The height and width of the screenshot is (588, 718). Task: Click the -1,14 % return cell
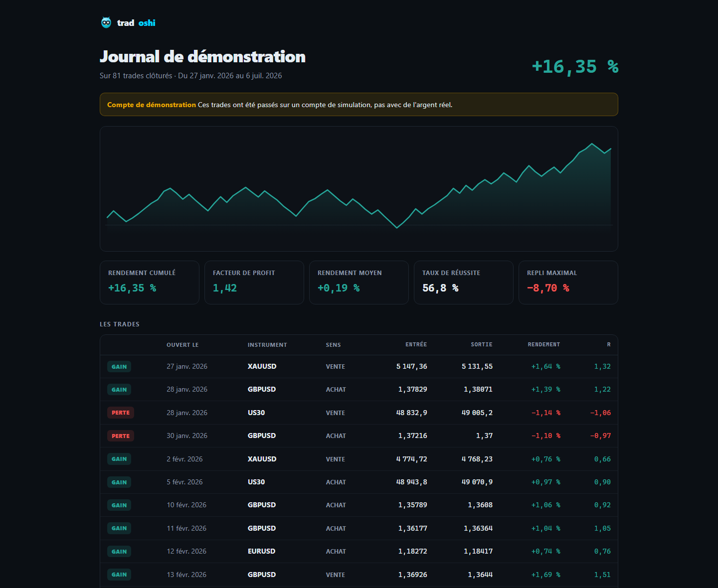[x=546, y=413]
